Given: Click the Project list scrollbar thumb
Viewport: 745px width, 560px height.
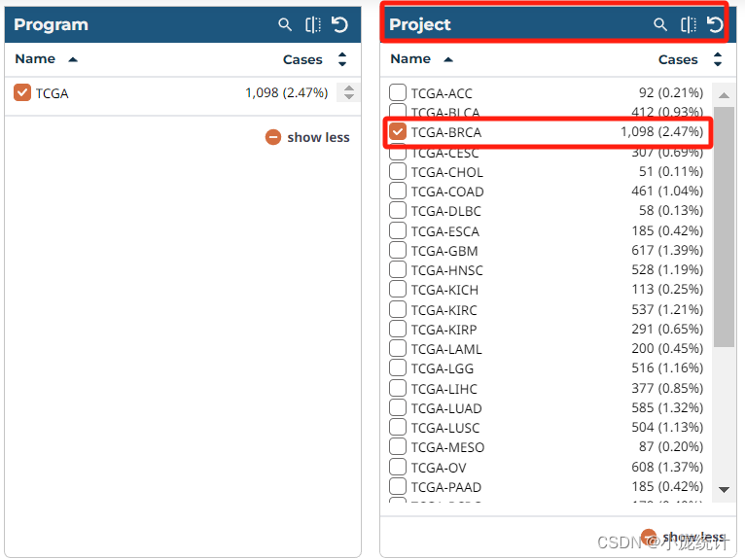Looking at the screenshot, I should pyautogui.click(x=724, y=227).
